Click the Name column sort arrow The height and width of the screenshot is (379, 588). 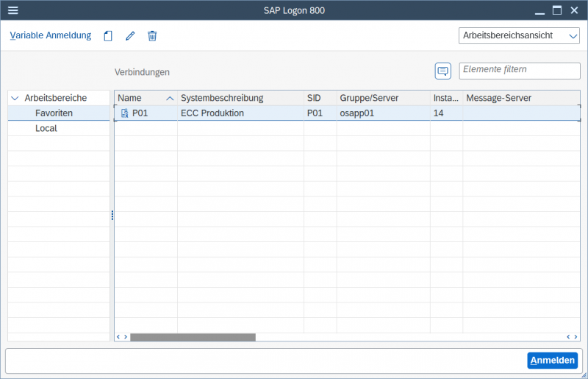[x=170, y=99]
